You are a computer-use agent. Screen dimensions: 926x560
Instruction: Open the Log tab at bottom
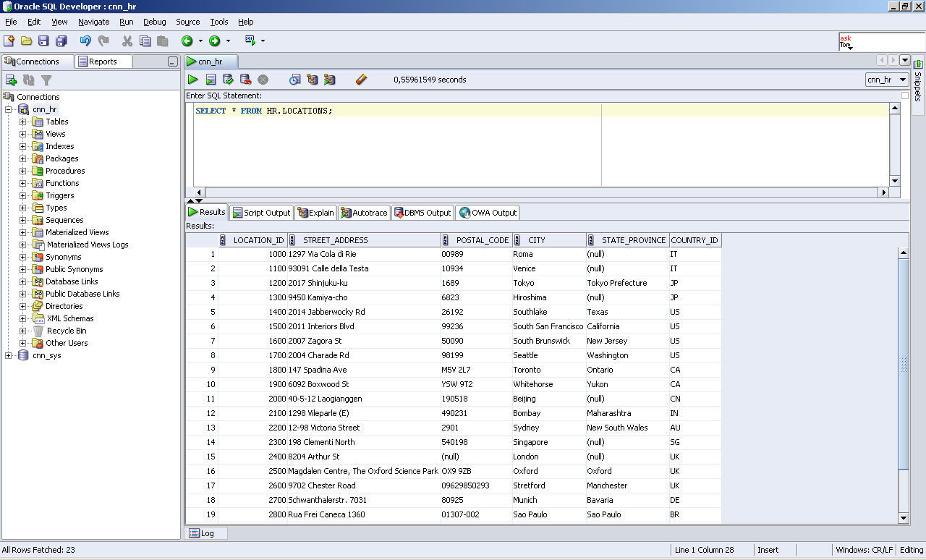tap(207, 533)
